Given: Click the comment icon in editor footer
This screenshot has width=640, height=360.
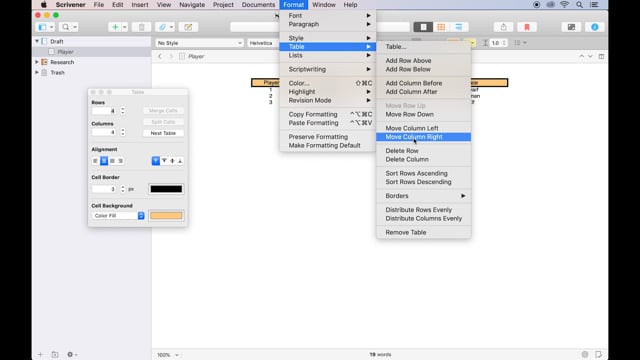Looking at the screenshot, I should pos(598,354).
